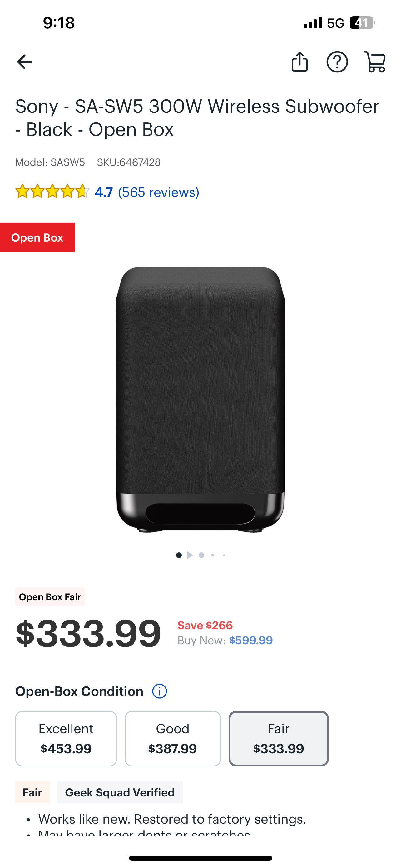
Task: Tap the Fair condition tag
Action: coord(32,792)
